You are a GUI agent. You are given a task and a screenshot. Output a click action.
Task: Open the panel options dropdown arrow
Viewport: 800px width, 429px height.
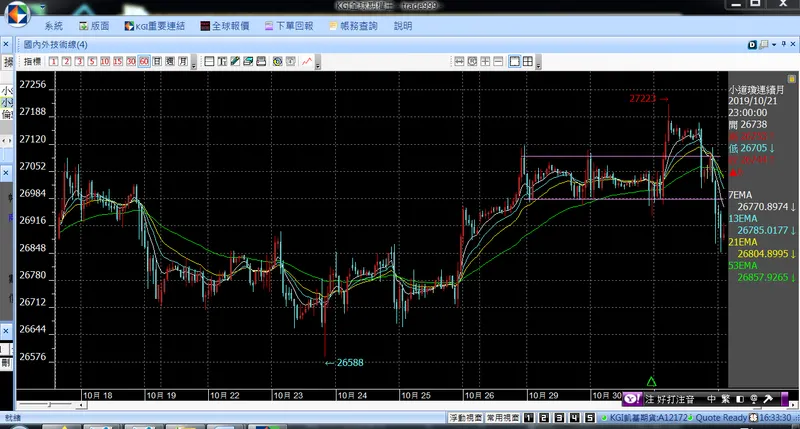coord(774,45)
